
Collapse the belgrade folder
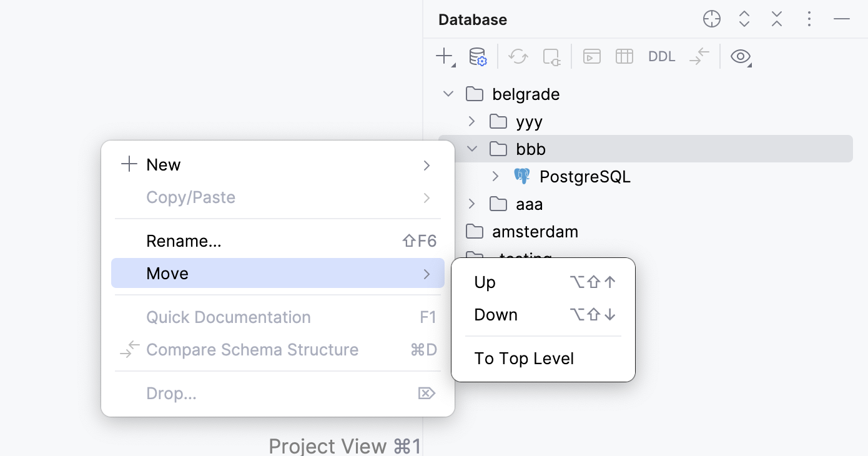tap(448, 93)
